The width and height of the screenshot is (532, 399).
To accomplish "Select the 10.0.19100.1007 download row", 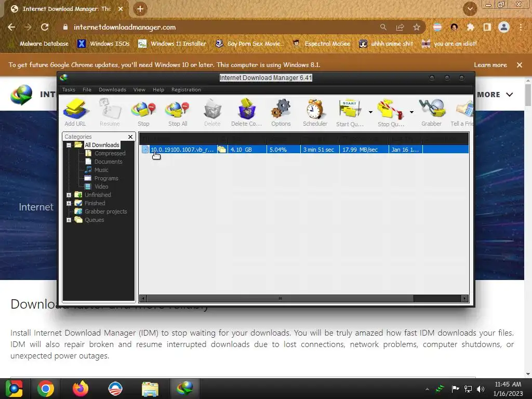I will point(304,149).
